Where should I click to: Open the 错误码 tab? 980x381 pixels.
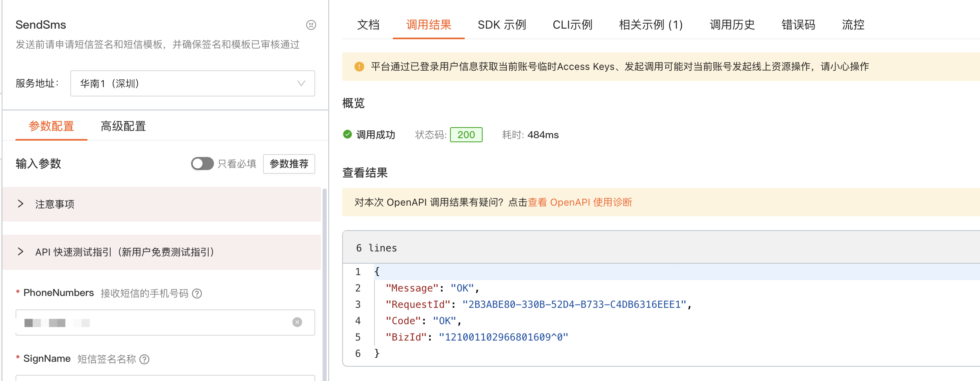(798, 25)
